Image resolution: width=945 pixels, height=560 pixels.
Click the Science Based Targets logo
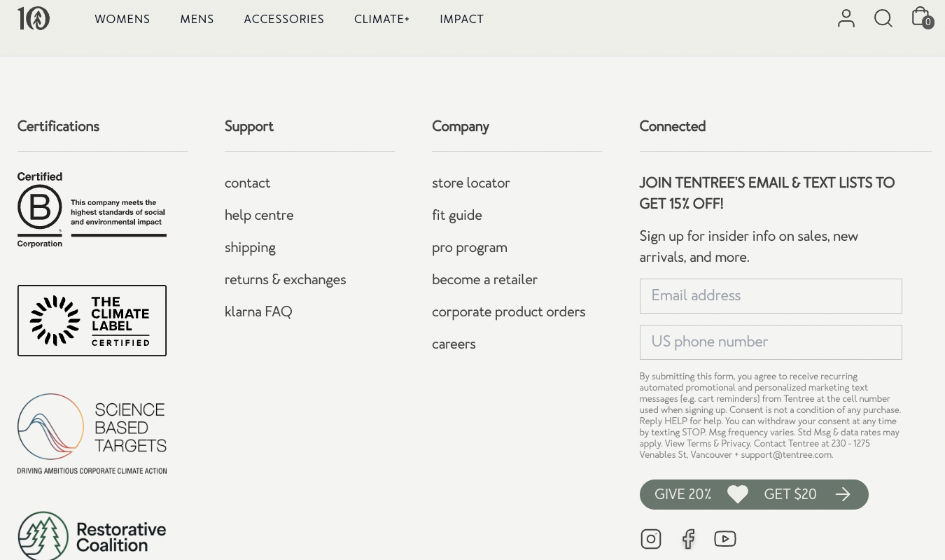tap(92, 434)
